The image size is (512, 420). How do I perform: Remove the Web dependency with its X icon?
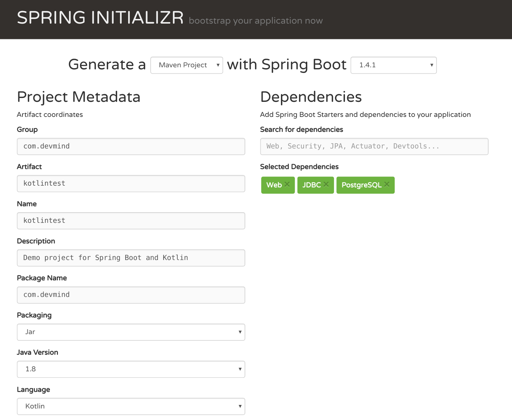pyautogui.click(x=287, y=184)
